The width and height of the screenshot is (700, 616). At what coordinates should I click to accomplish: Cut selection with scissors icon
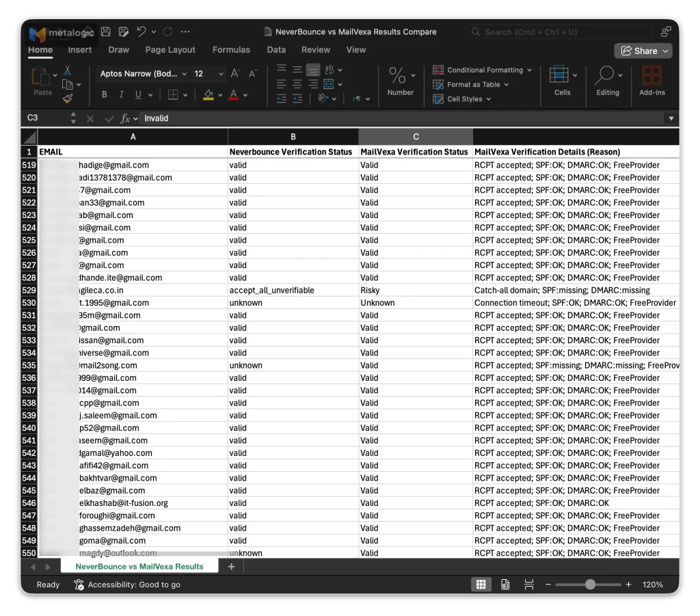coord(68,70)
